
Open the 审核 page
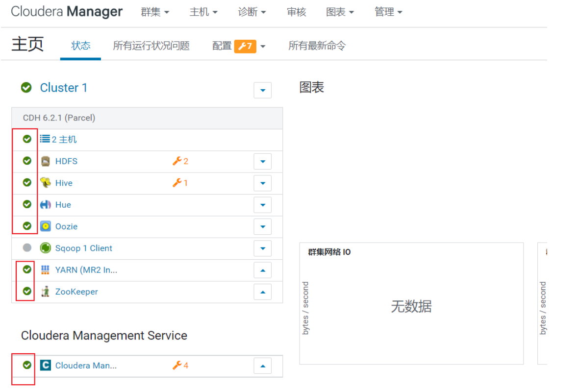296,12
